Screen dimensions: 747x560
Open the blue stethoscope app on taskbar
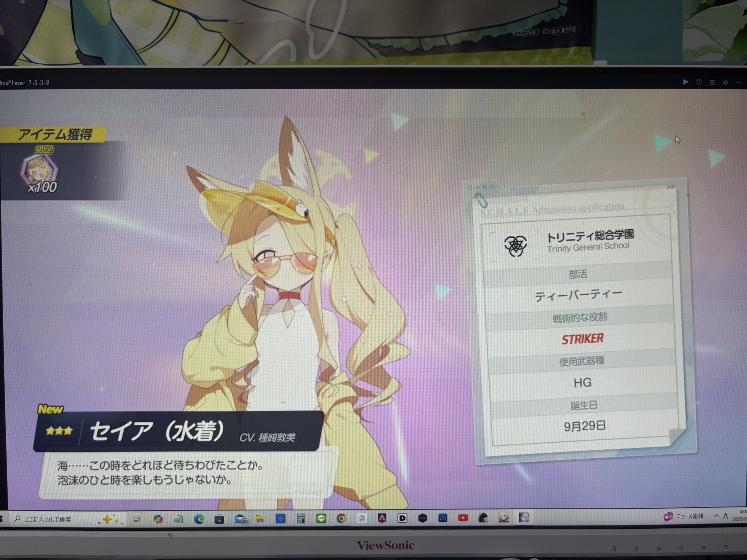click(280, 519)
